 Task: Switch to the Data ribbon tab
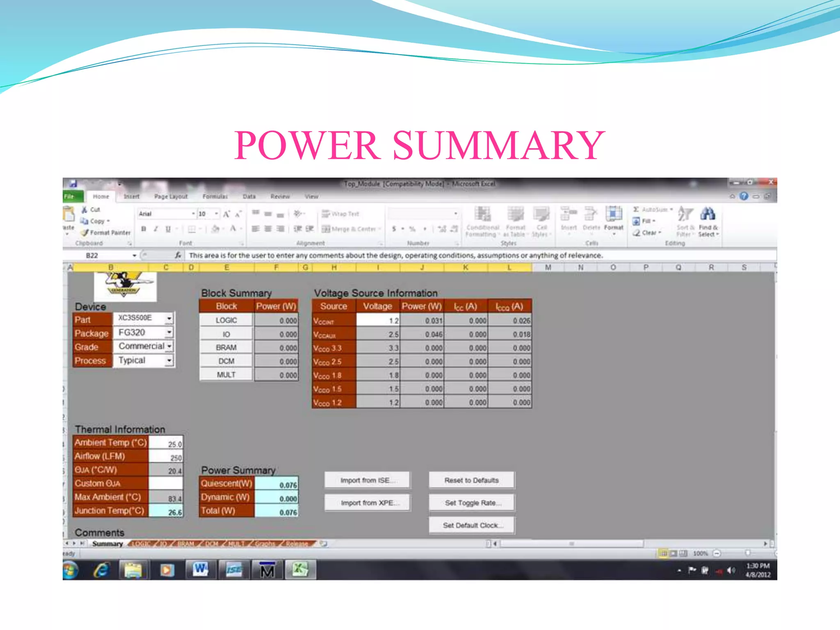(x=249, y=196)
